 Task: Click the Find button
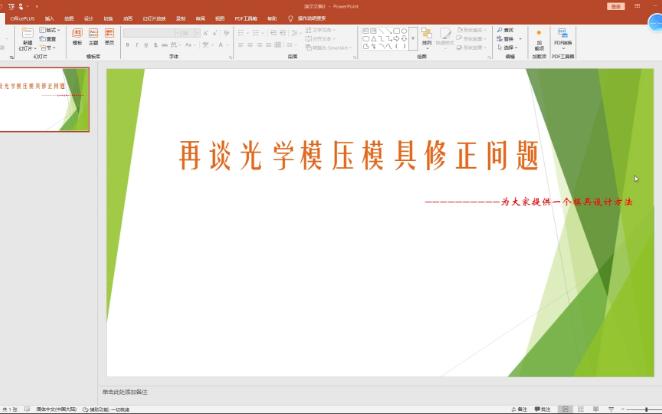(505, 30)
